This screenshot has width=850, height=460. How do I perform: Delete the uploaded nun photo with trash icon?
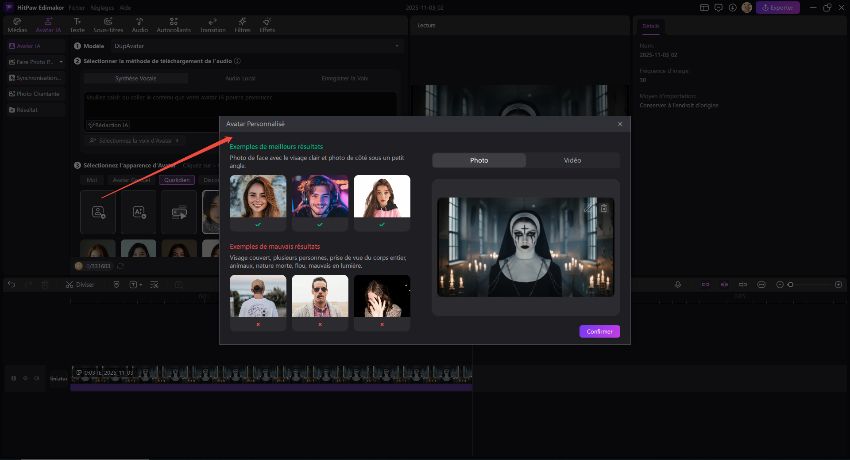[x=604, y=208]
